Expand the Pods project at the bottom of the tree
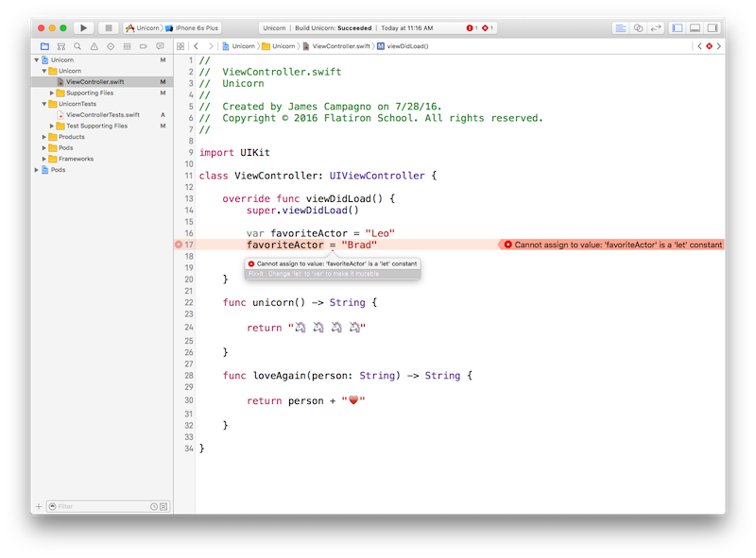The width and height of the screenshot is (756, 558). 37,170
